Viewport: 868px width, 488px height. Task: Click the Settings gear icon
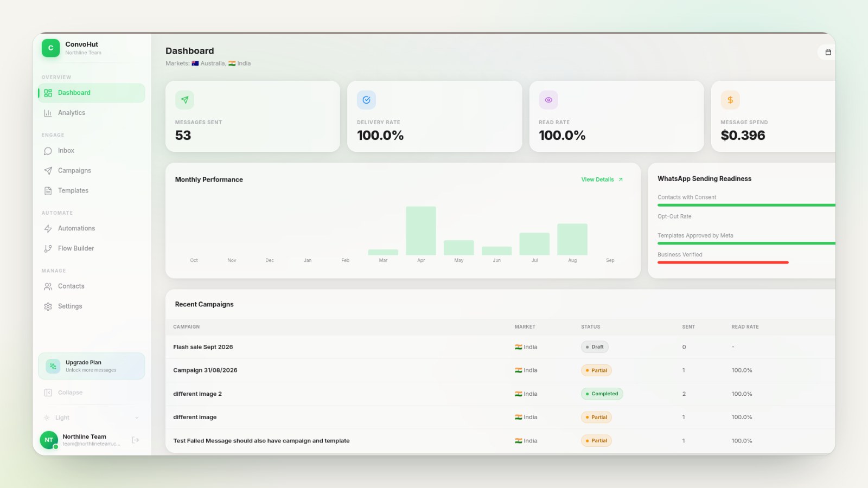tap(48, 306)
